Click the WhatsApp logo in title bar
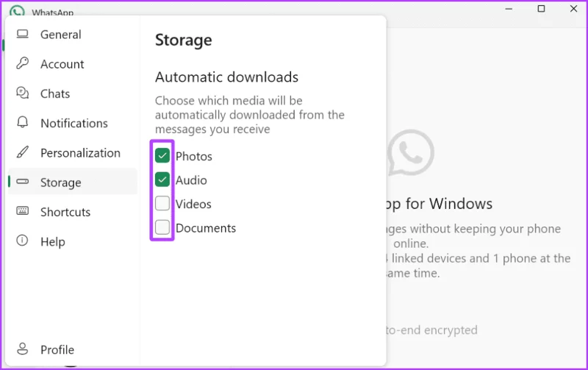 (17, 11)
